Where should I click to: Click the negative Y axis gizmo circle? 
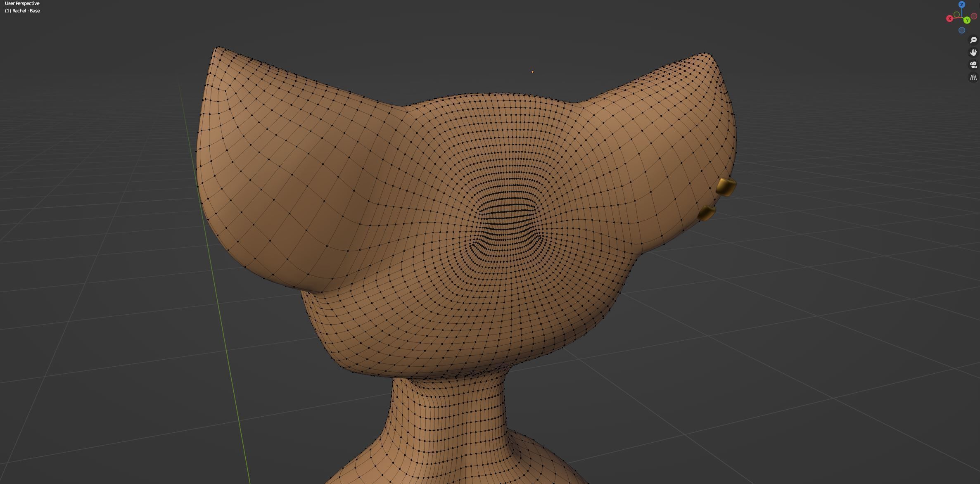tap(956, 14)
